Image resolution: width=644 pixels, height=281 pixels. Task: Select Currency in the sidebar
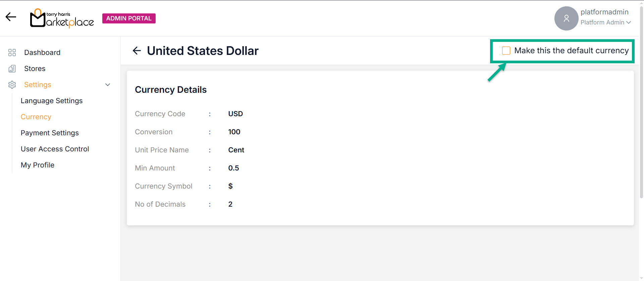click(x=36, y=117)
